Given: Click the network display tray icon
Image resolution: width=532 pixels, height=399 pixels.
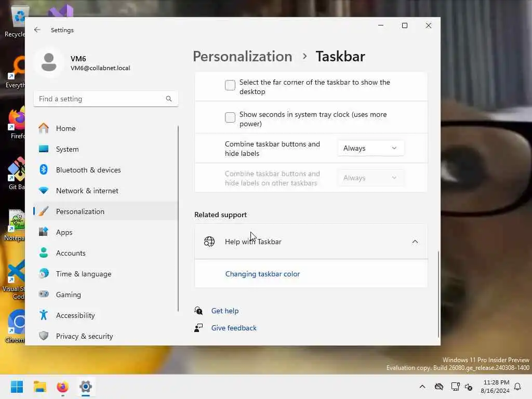Looking at the screenshot, I should 455,387.
